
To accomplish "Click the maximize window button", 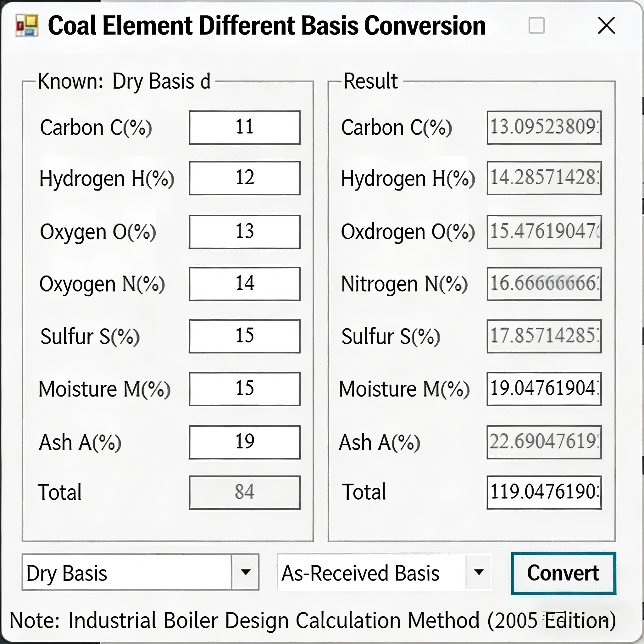I will point(536,26).
